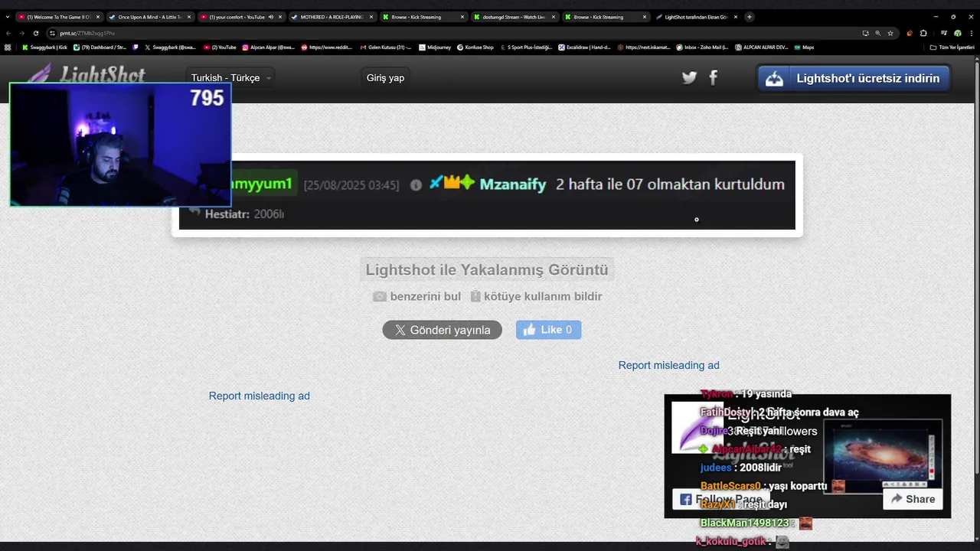980x551 pixels.
Task: Reload the page with the refresh icon
Action: [x=35, y=33]
